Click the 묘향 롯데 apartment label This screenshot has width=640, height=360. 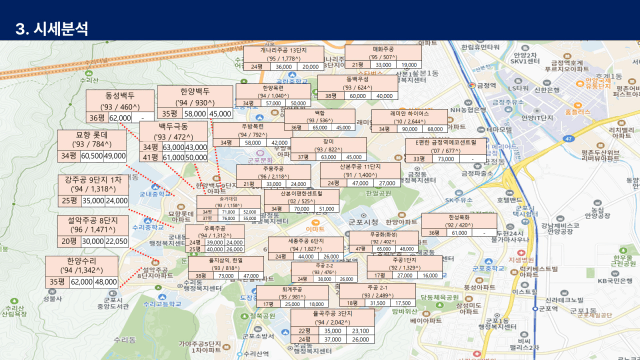point(92,135)
